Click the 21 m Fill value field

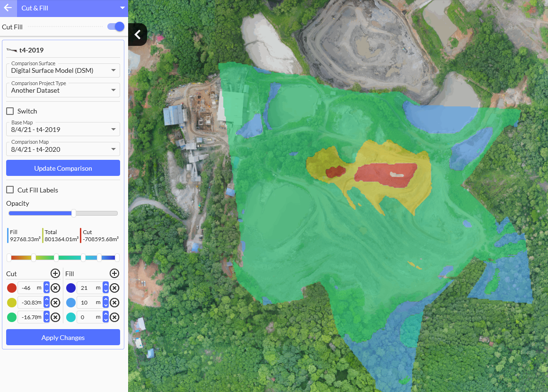coord(89,288)
